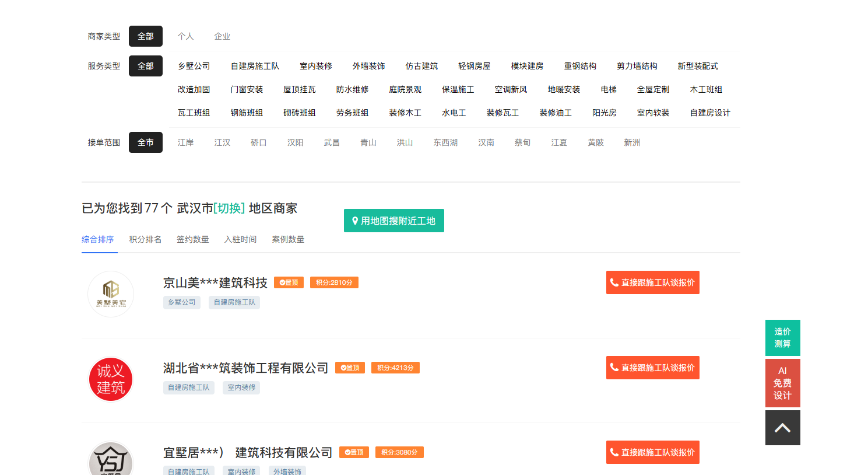The image size is (868, 475).
Task: Choose 轻钢房屋 service type
Action: 475,66
